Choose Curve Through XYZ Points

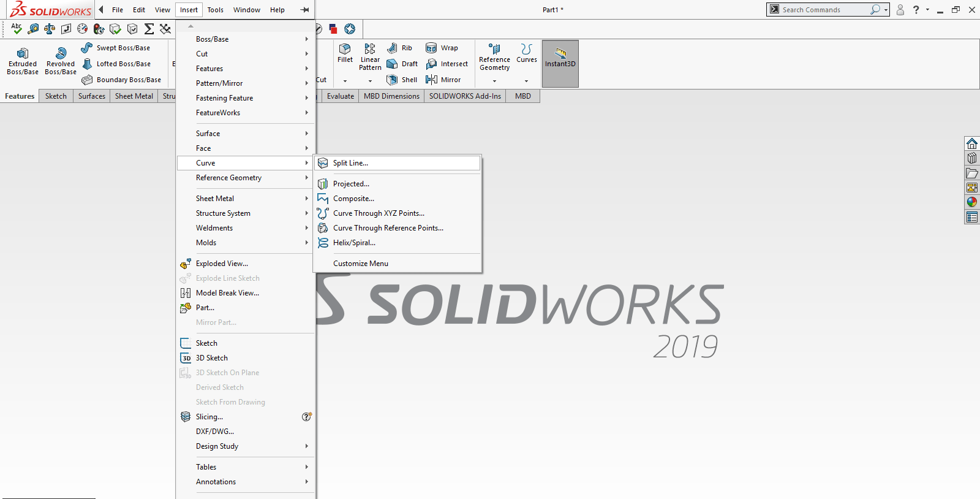(x=397, y=213)
